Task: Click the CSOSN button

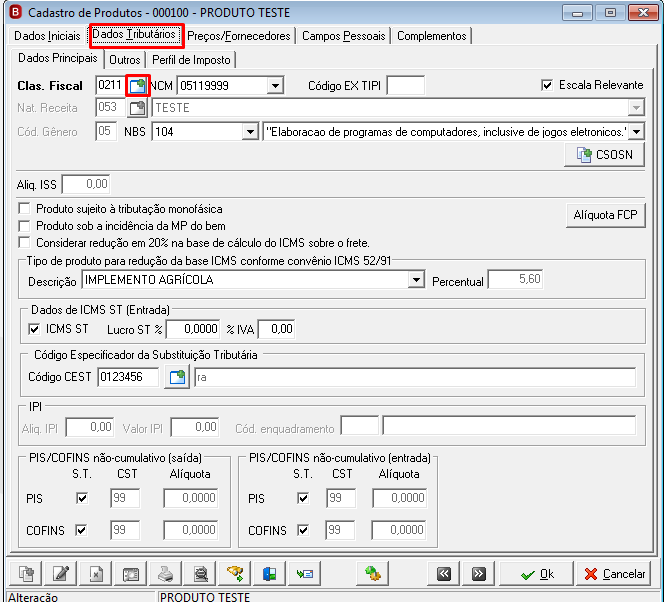Action: coord(604,155)
